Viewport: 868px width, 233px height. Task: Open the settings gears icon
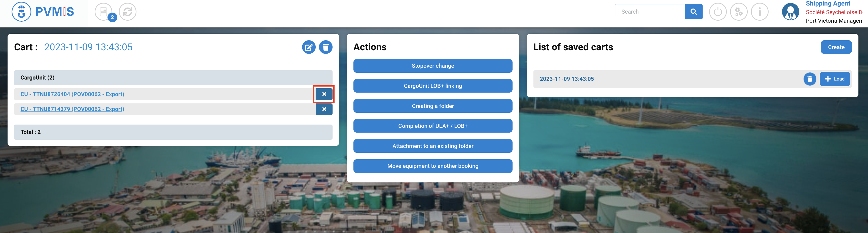[739, 12]
